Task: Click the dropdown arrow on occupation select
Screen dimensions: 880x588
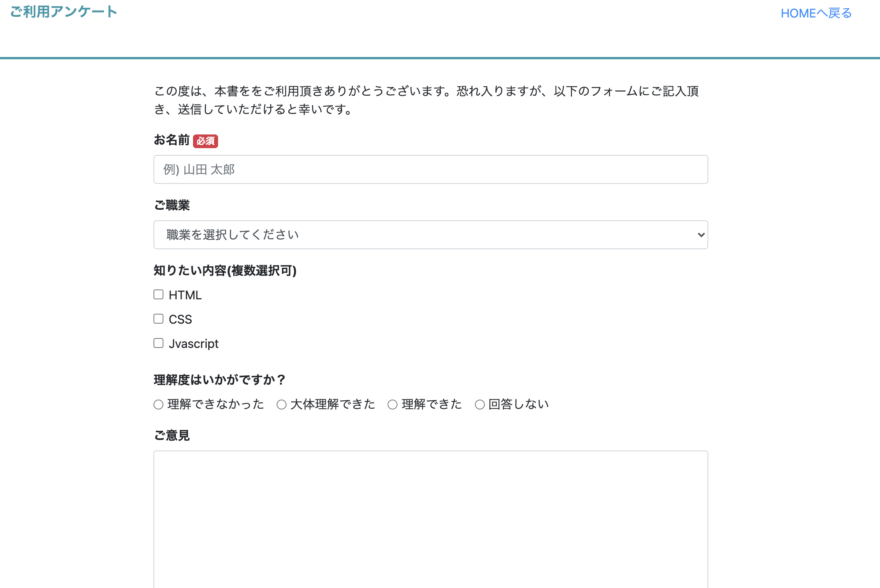Action: 701,235
